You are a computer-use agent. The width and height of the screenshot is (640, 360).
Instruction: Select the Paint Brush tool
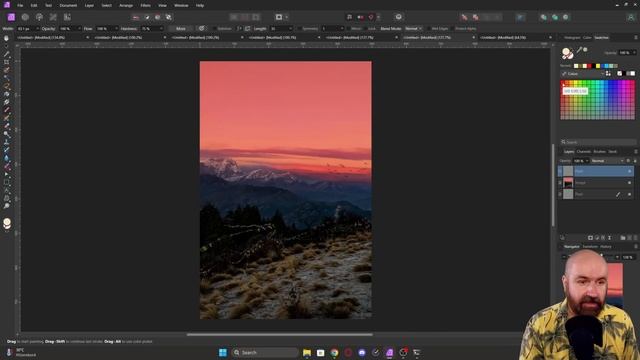tap(7, 110)
